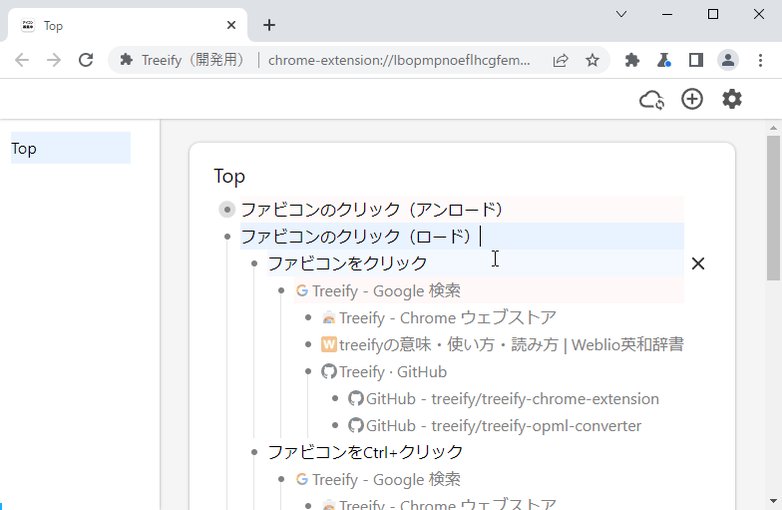Select text ファビコンのクリック（アンロード）

372,209
